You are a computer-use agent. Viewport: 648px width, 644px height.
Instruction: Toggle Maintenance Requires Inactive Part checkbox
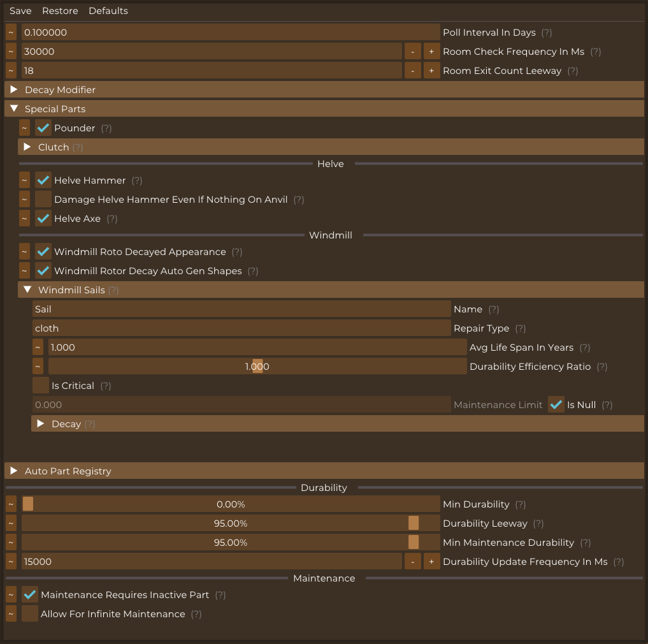tap(30, 594)
